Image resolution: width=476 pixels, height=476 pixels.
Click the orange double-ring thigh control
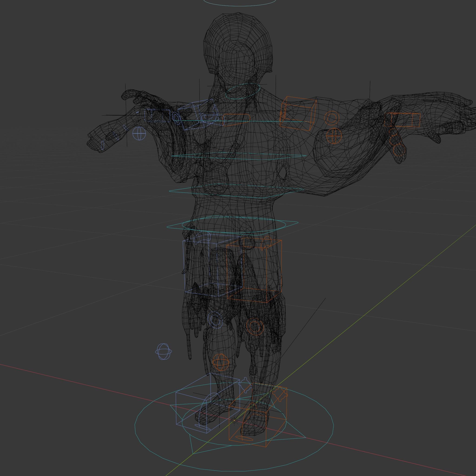click(x=255, y=327)
